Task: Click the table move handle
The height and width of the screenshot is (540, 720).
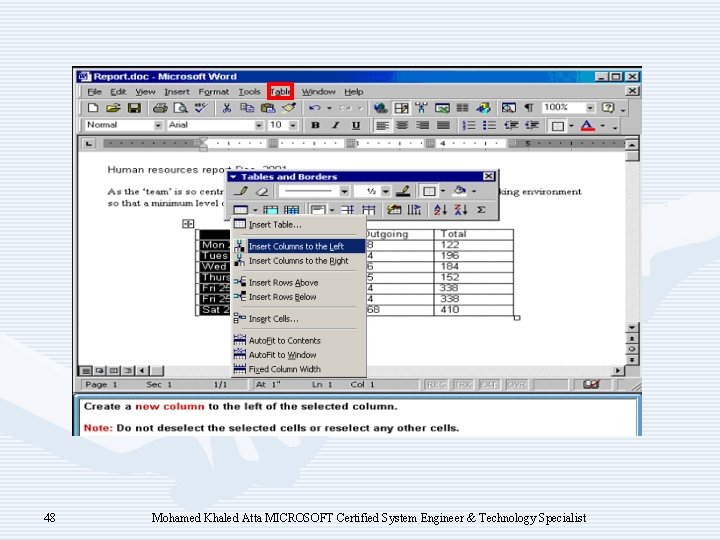Action: tap(188, 224)
